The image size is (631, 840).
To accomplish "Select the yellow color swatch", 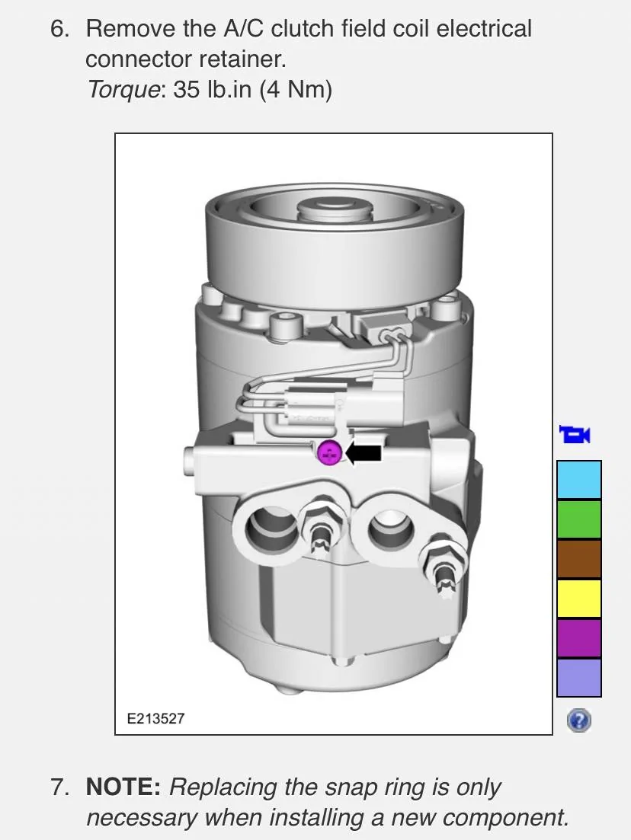I will point(579,599).
